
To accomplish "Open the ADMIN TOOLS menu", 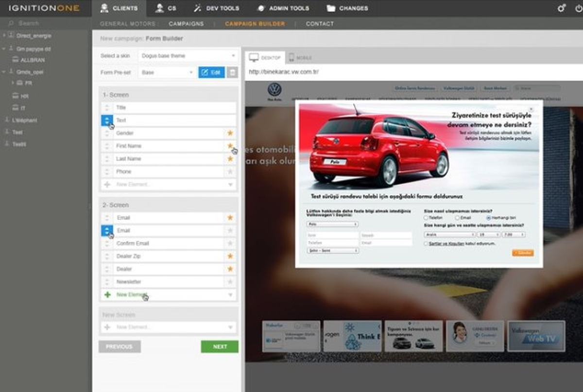I will point(283,8).
